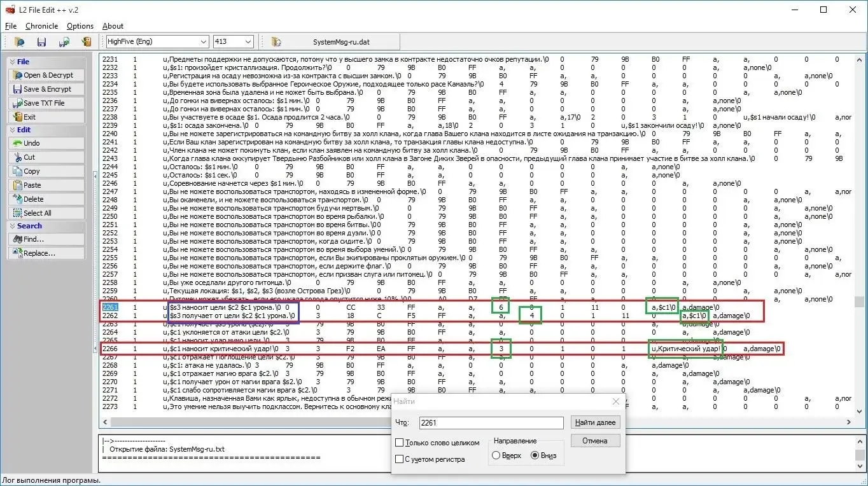
Task: Open the About menu
Action: click(113, 26)
